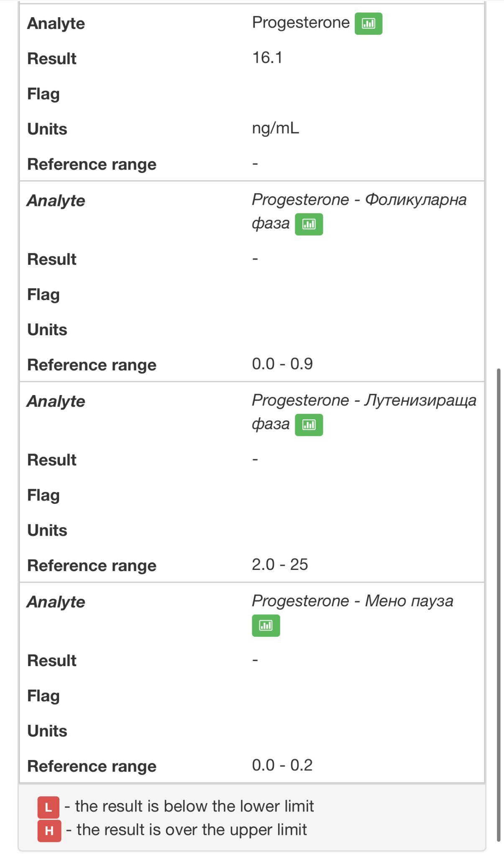Click the red L flag badge
Image resolution: width=504 pixels, height=857 pixels.
click(x=48, y=807)
